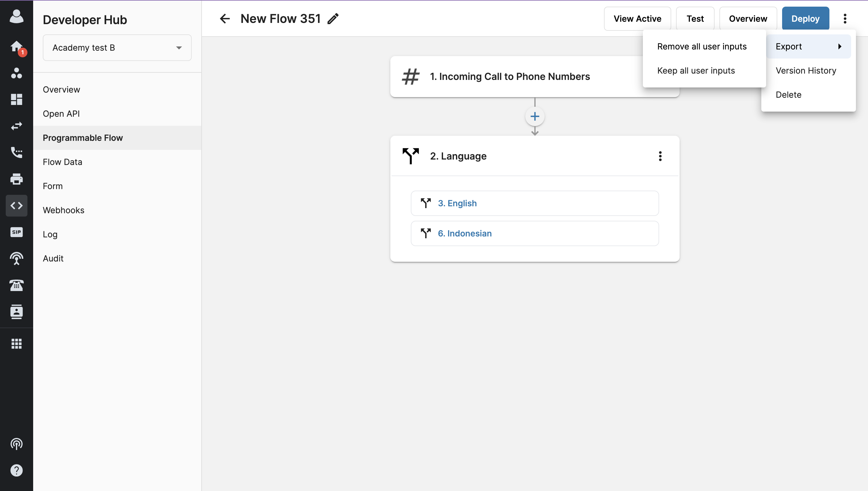The image size is (868, 491).
Task: Open the top-right three-dot more menu
Action: tap(845, 18)
